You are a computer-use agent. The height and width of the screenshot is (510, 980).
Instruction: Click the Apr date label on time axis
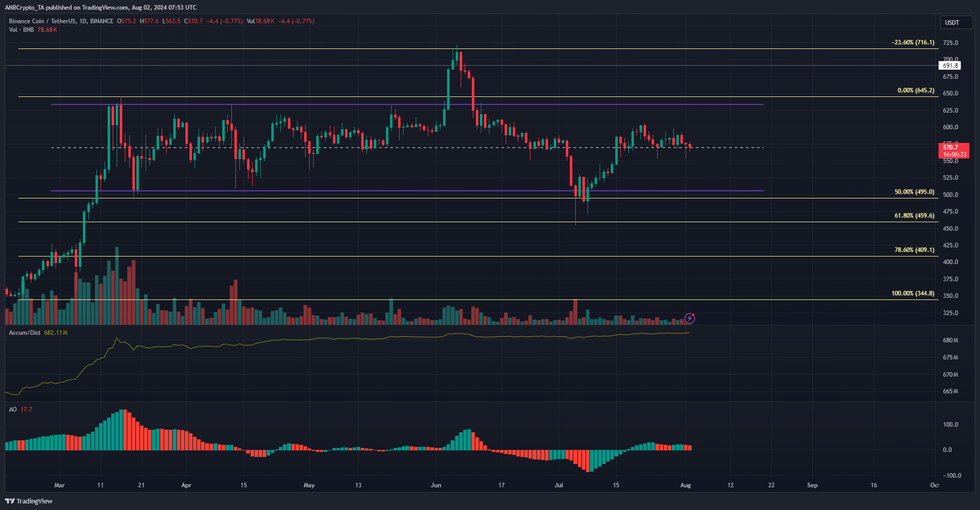click(186, 485)
